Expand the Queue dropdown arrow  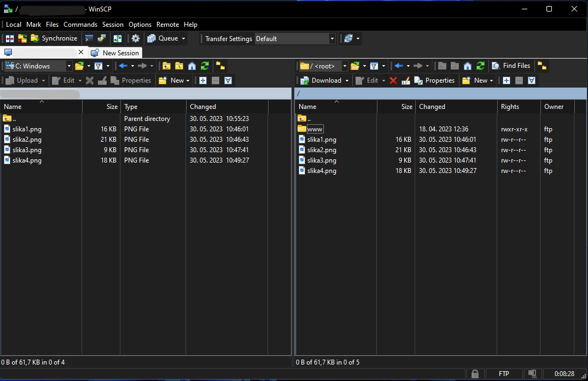(183, 39)
